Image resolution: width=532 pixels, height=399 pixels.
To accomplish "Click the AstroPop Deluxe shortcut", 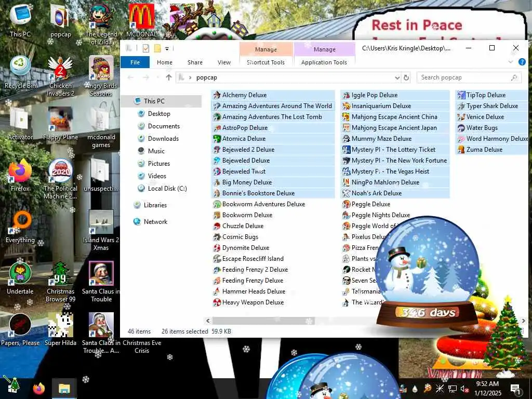I will 240,128.
